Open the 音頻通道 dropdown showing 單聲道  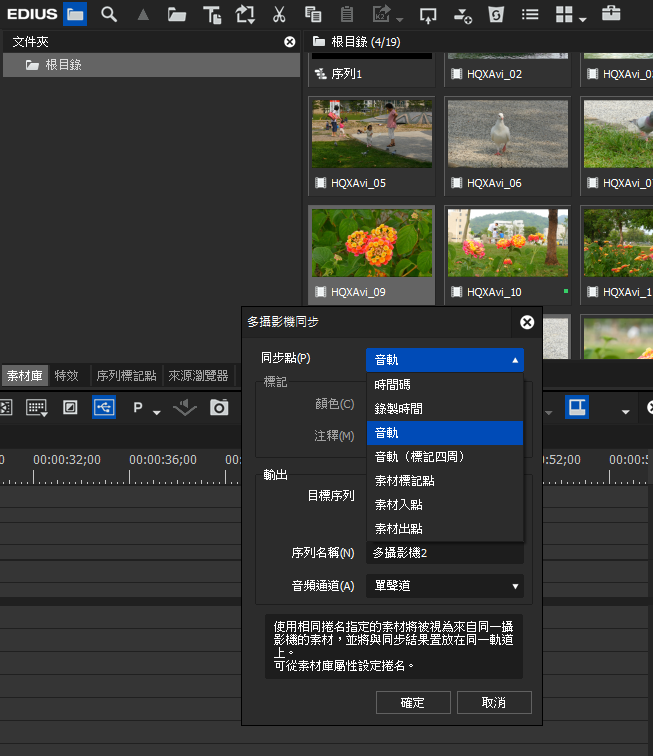pyautogui.click(x=445, y=586)
